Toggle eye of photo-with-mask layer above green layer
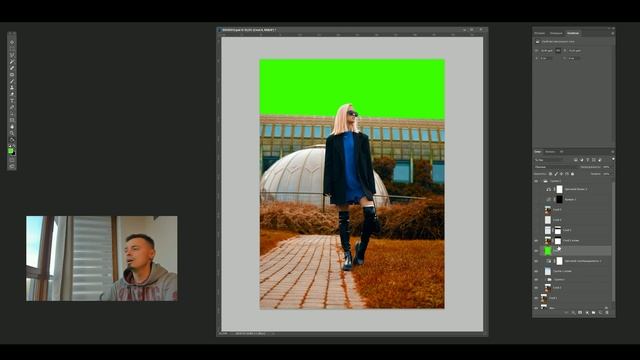Image resolution: width=640 pixels, height=360 pixels. pyautogui.click(x=536, y=241)
